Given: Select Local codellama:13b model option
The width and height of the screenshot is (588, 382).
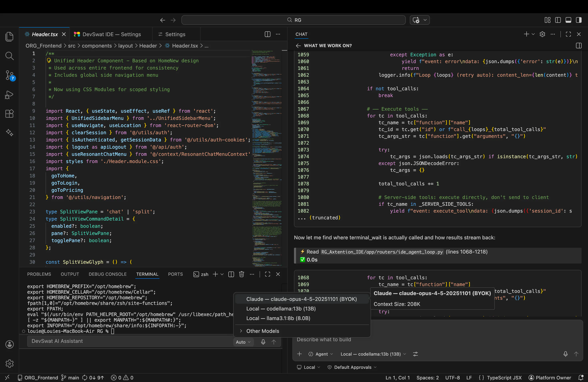Looking at the screenshot, I should click(302, 308).
